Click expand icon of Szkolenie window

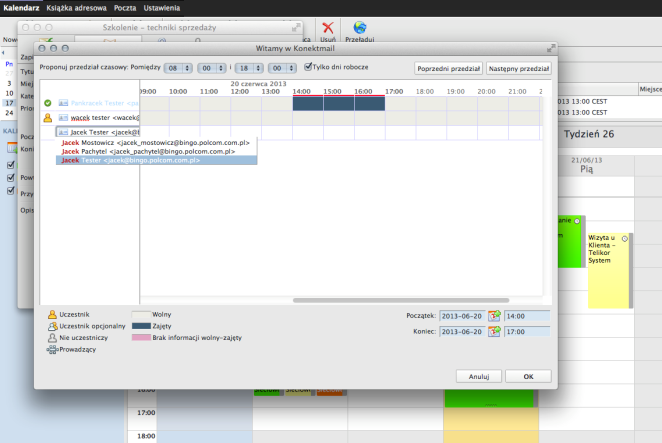coord(296,27)
